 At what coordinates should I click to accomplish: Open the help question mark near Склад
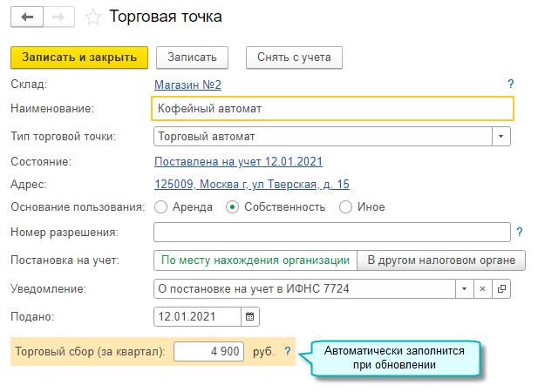[x=511, y=84]
